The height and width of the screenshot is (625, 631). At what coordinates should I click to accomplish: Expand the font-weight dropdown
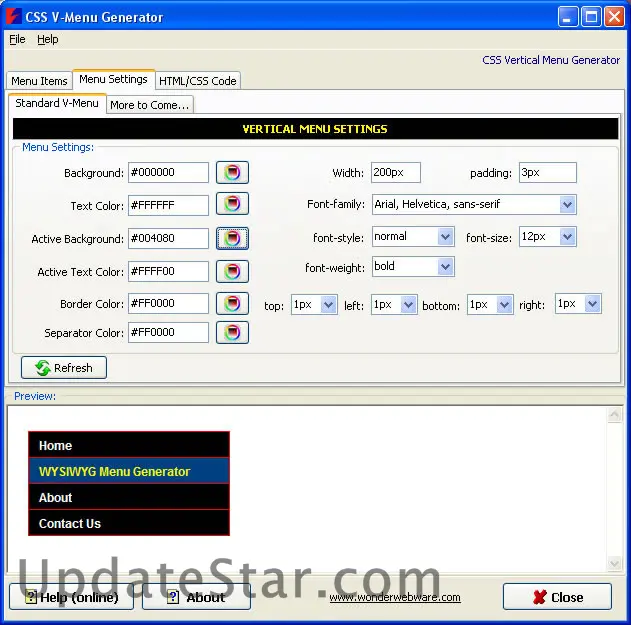(x=445, y=266)
